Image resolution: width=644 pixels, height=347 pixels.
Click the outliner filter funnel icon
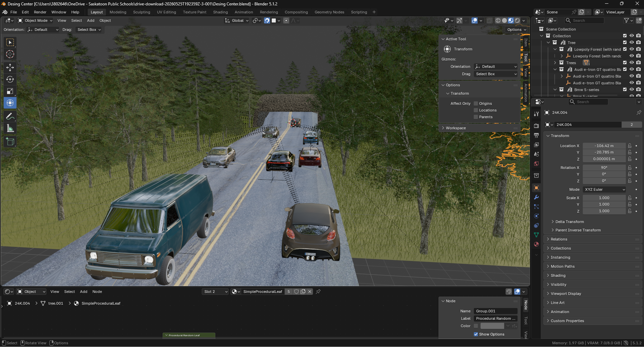626,20
